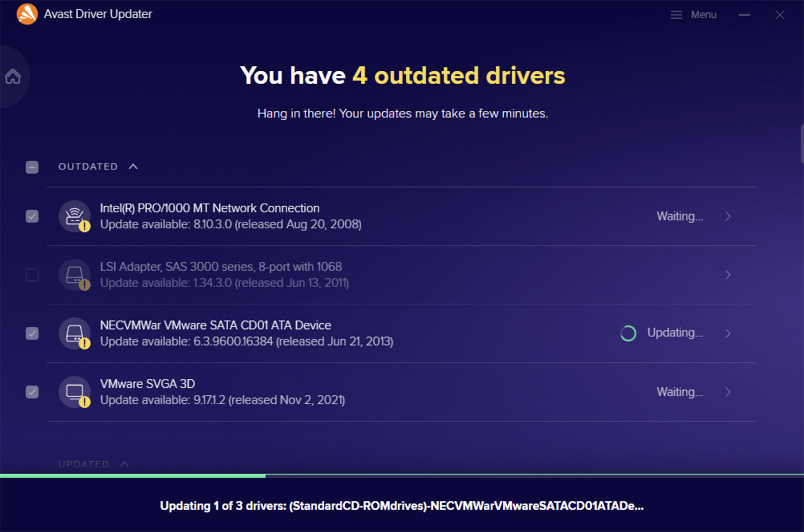
Task: Click the vertical scrollbar on right edge
Action: [802, 144]
